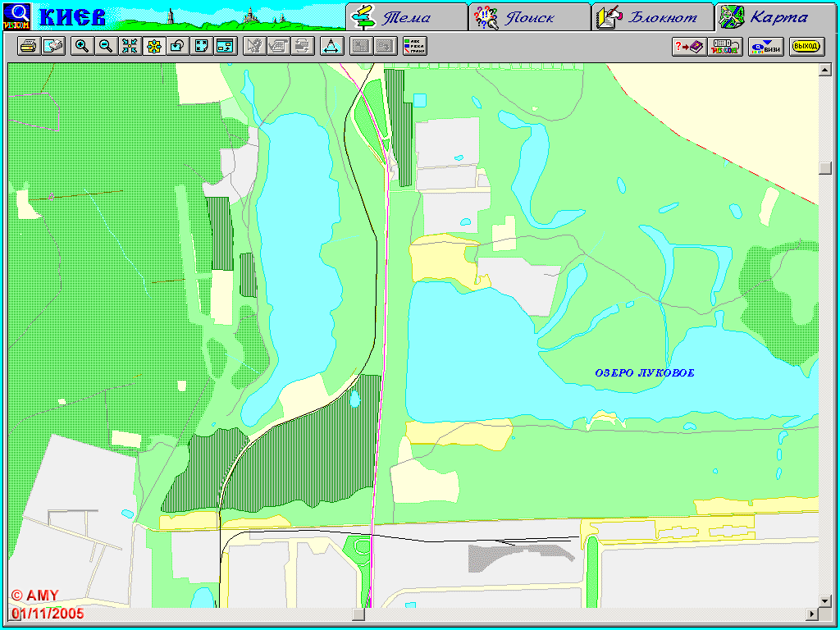Click the vertical scrollbar down arrow
The image size is (840, 630).
tap(825, 601)
